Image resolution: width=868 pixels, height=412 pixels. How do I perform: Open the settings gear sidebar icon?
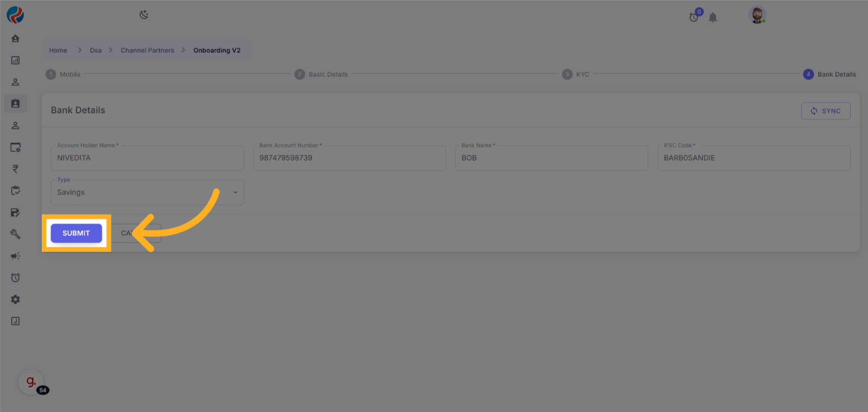(x=16, y=299)
